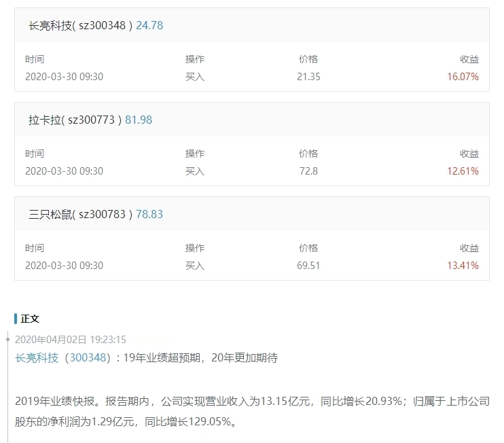
Task: Click the 长亮科技 card date 2020-03-30 09:30
Action: pyautogui.click(x=65, y=77)
